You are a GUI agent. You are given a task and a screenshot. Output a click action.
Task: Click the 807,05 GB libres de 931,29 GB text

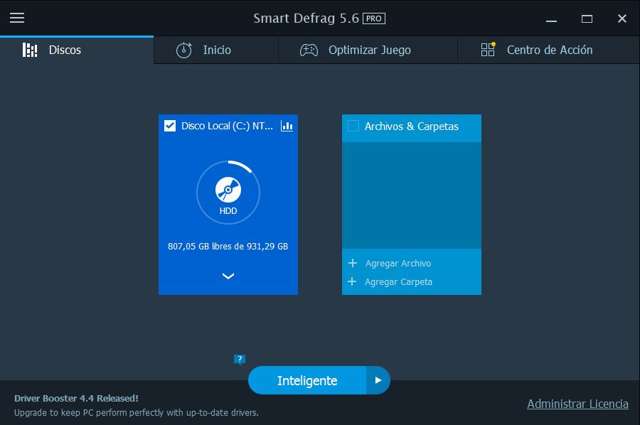(x=228, y=246)
